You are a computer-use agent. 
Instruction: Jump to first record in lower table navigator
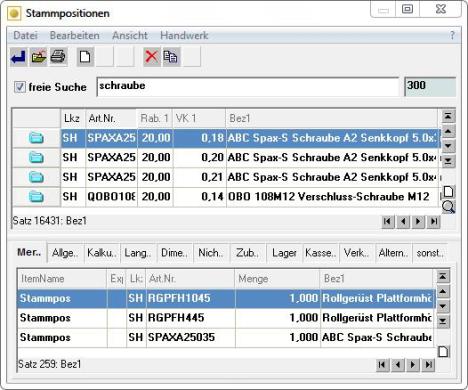pos(382,365)
